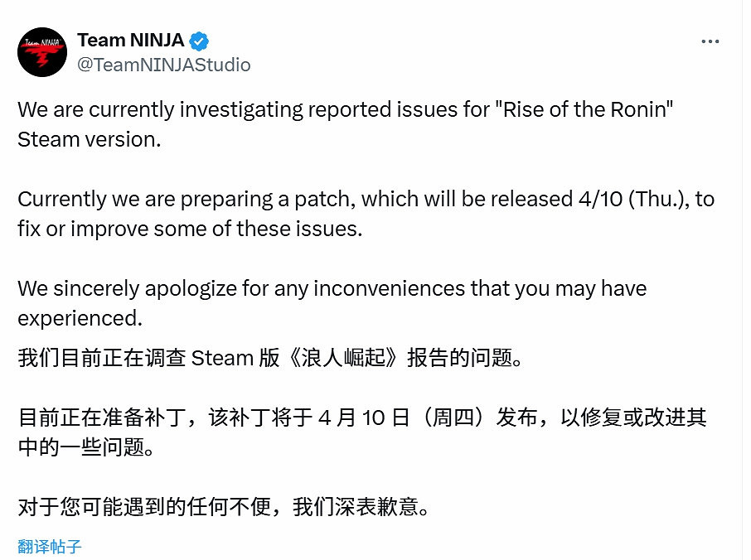Expand options for this Team NINJA post

[x=709, y=40]
